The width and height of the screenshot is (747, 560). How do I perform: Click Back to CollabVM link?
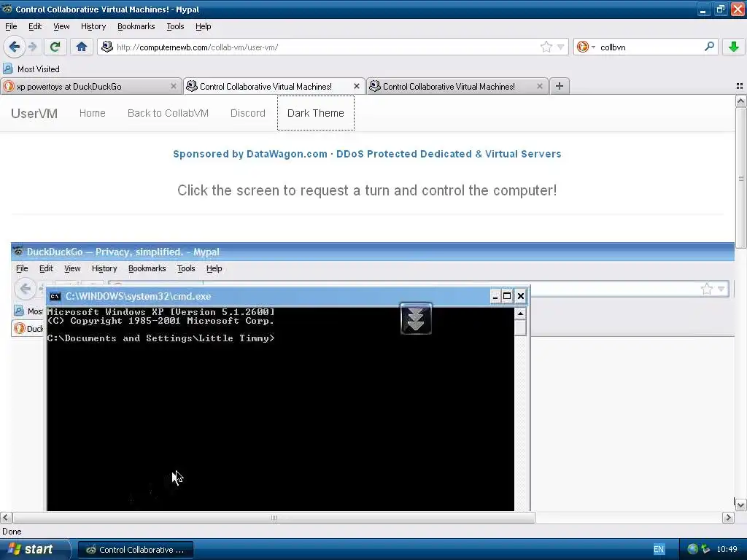tap(168, 113)
